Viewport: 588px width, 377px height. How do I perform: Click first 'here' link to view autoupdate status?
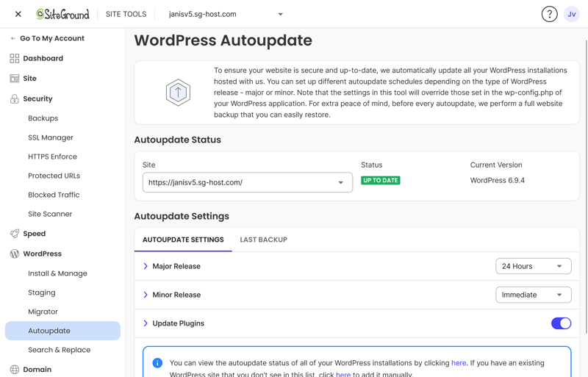pyautogui.click(x=459, y=363)
